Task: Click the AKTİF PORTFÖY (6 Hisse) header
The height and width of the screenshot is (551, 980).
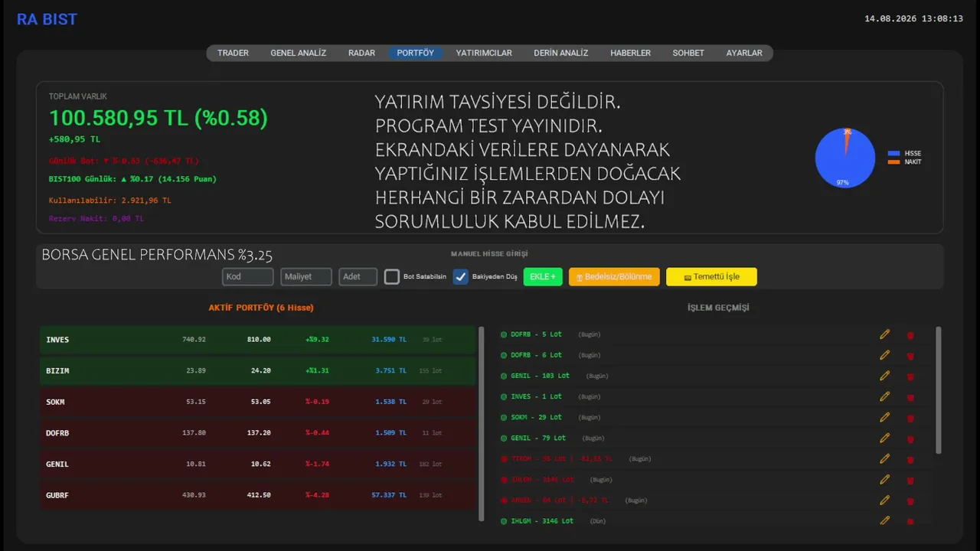Action: [x=261, y=308]
